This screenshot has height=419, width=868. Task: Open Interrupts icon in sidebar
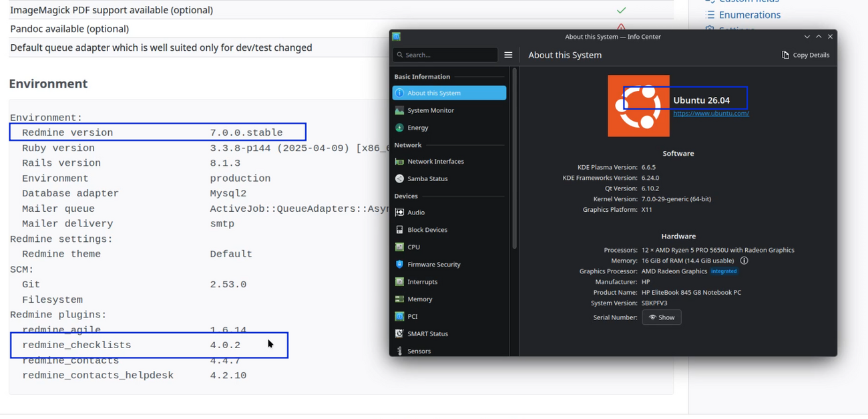coord(399,282)
